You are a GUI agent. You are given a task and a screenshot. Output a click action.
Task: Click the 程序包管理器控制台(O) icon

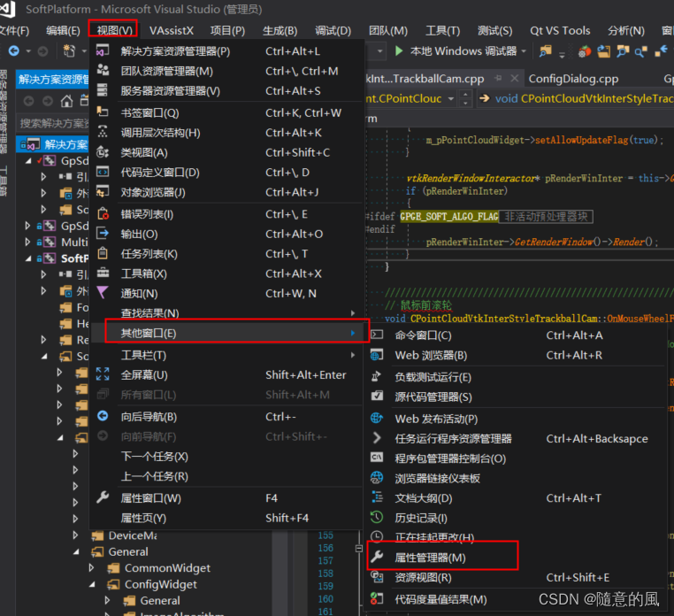(377, 458)
